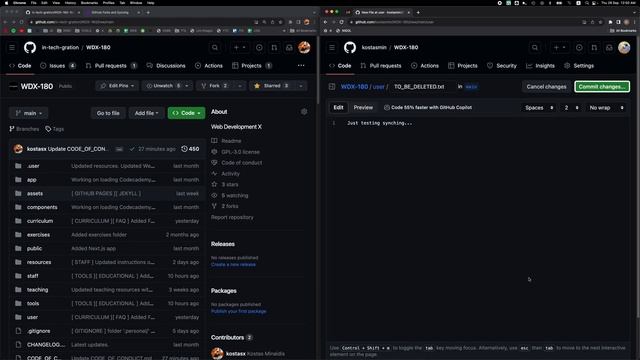Click Cancel changes button

click(x=546, y=87)
